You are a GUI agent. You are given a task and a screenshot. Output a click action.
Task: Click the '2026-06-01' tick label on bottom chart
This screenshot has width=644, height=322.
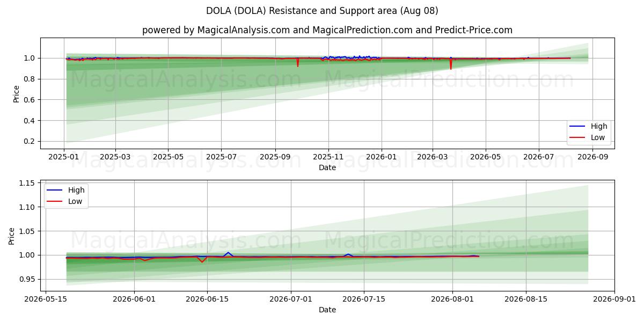134,299
